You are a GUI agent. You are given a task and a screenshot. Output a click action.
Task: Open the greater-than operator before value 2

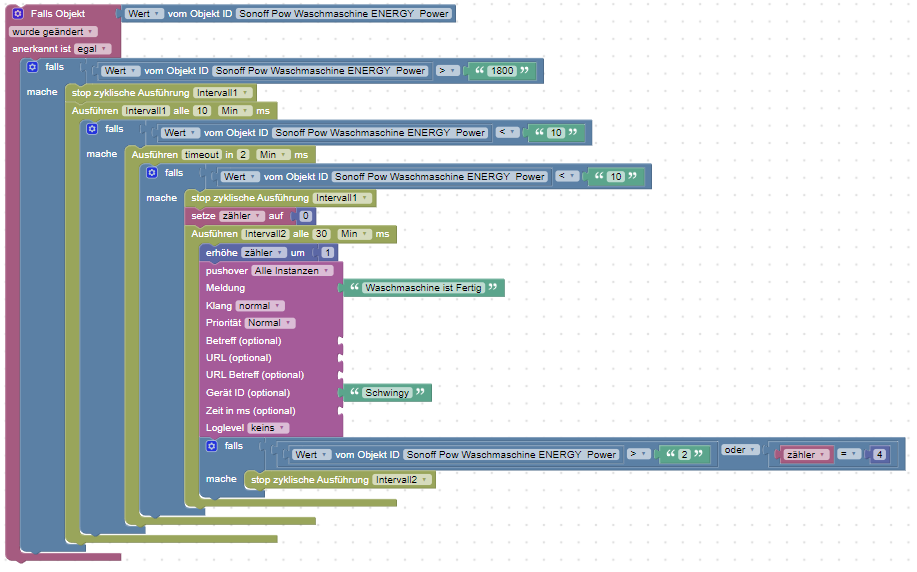point(639,454)
